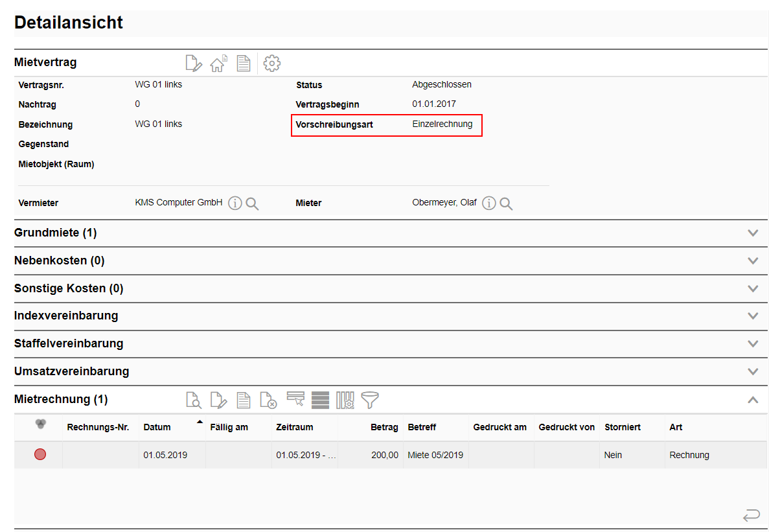This screenshot has width=769, height=532.
Task: Click the column settings icon in Mietrechnung
Action: (345, 400)
